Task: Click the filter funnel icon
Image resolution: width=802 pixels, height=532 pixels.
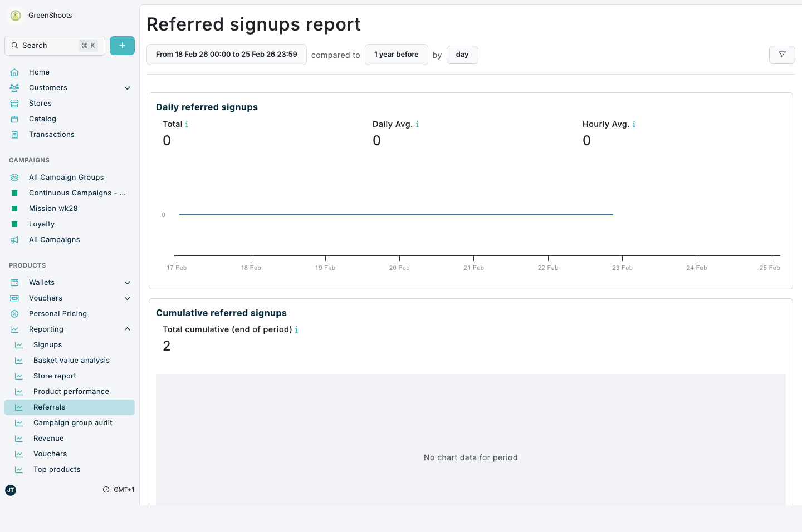Action: pos(782,55)
